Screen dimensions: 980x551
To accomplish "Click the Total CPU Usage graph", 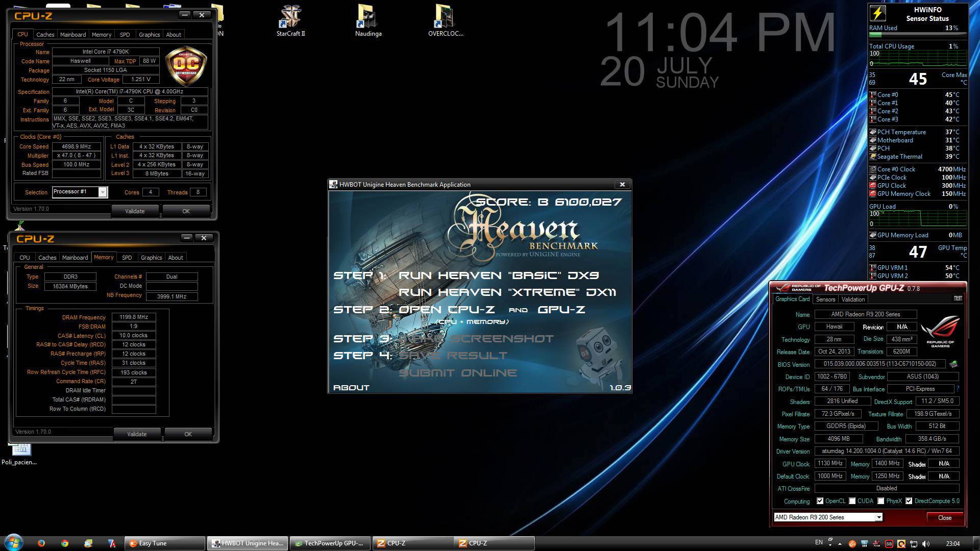I will tap(917, 59).
